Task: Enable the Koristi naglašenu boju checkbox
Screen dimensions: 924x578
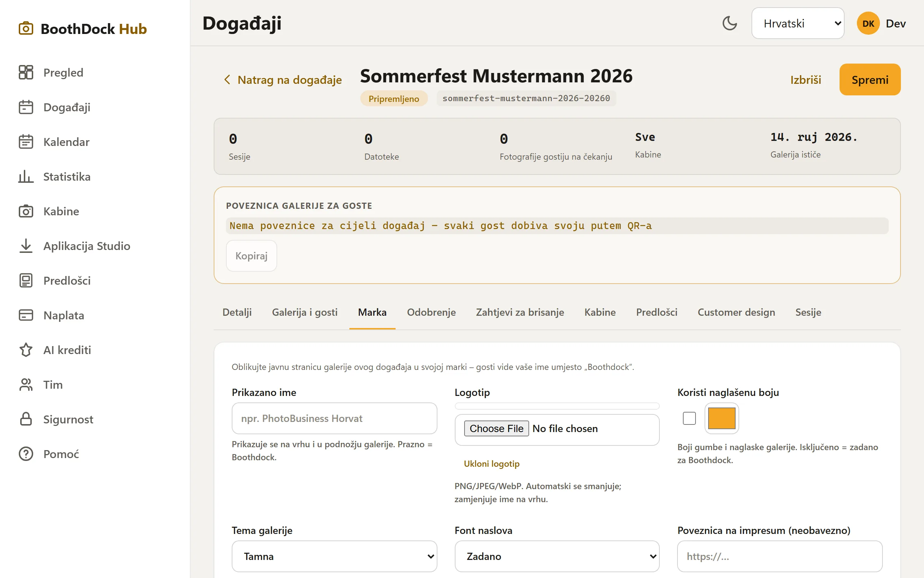Action: (x=689, y=418)
